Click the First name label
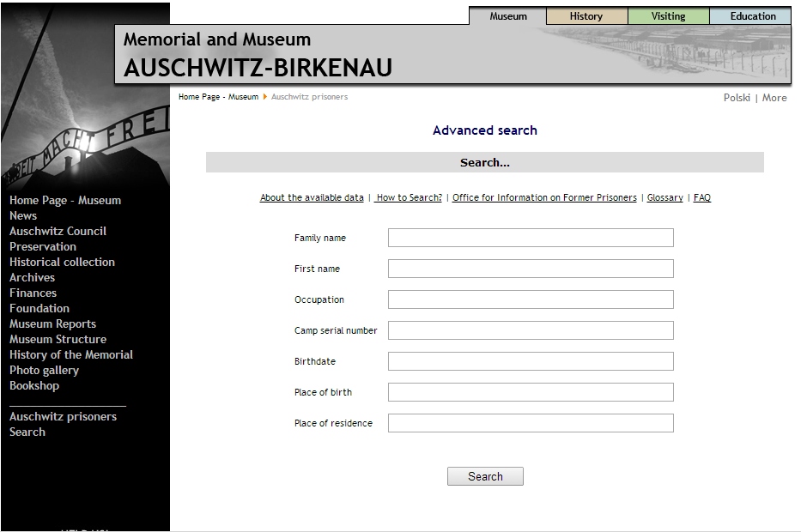The width and height of the screenshot is (801, 532). pos(317,269)
